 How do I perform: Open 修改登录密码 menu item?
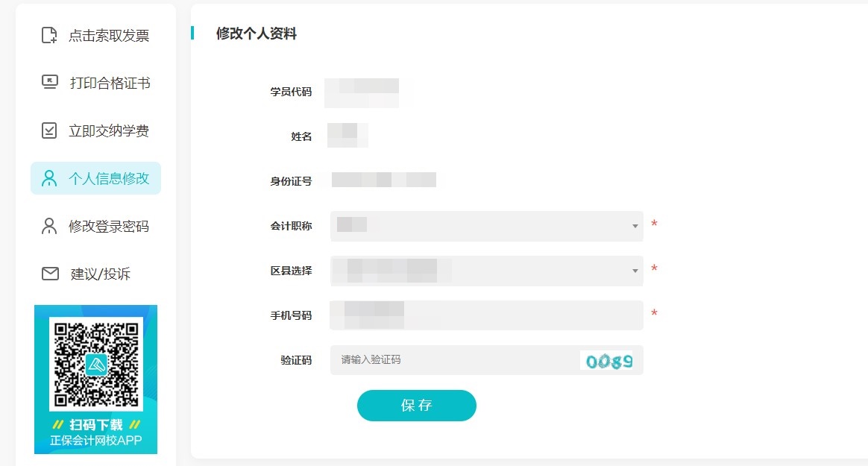pos(109,226)
